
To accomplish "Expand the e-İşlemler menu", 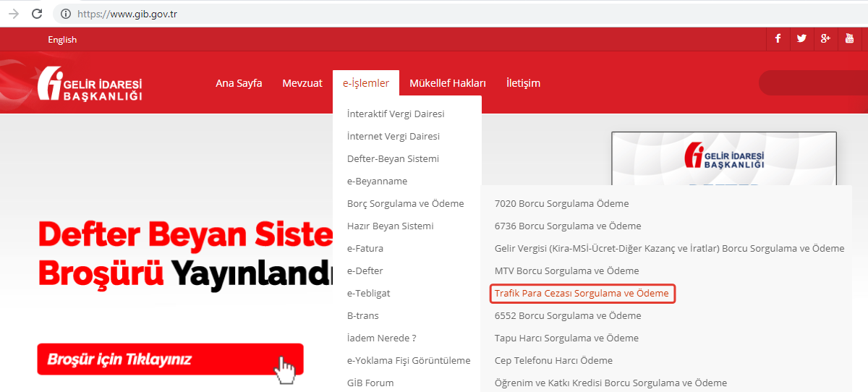I will click(366, 83).
